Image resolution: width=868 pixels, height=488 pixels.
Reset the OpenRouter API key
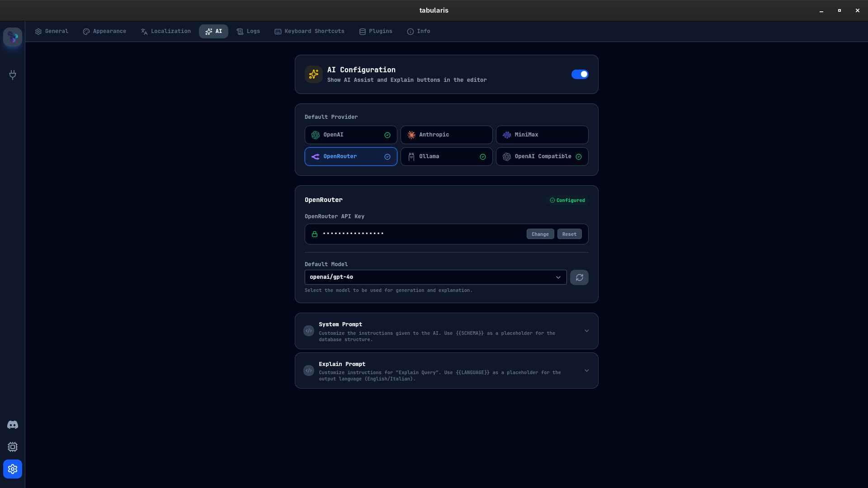(569, 234)
